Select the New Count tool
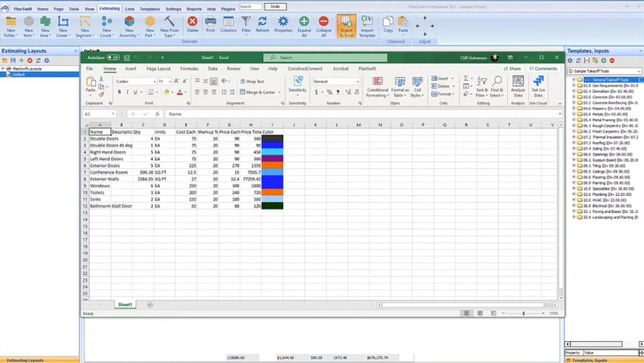 (107, 26)
